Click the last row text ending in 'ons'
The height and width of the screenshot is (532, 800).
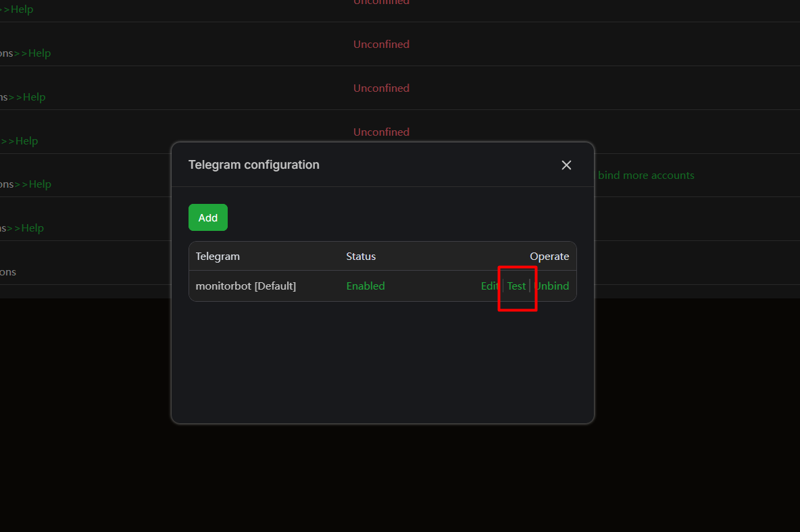point(8,272)
